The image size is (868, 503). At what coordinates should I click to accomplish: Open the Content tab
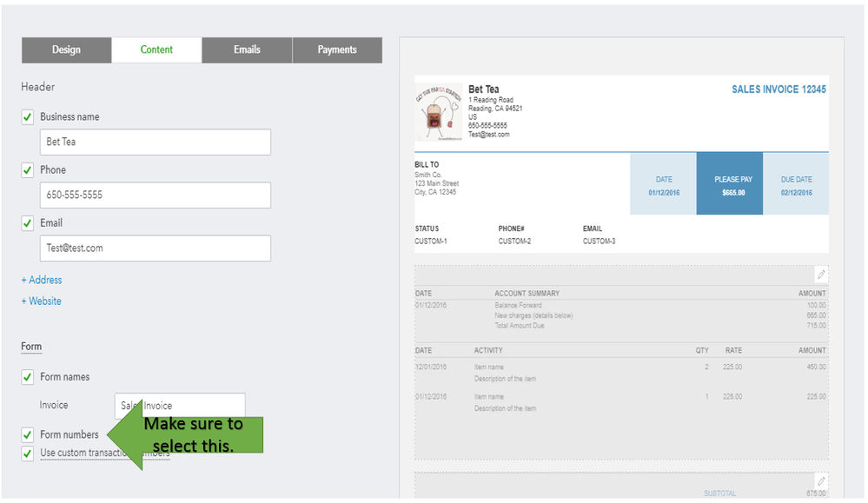point(156,50)
